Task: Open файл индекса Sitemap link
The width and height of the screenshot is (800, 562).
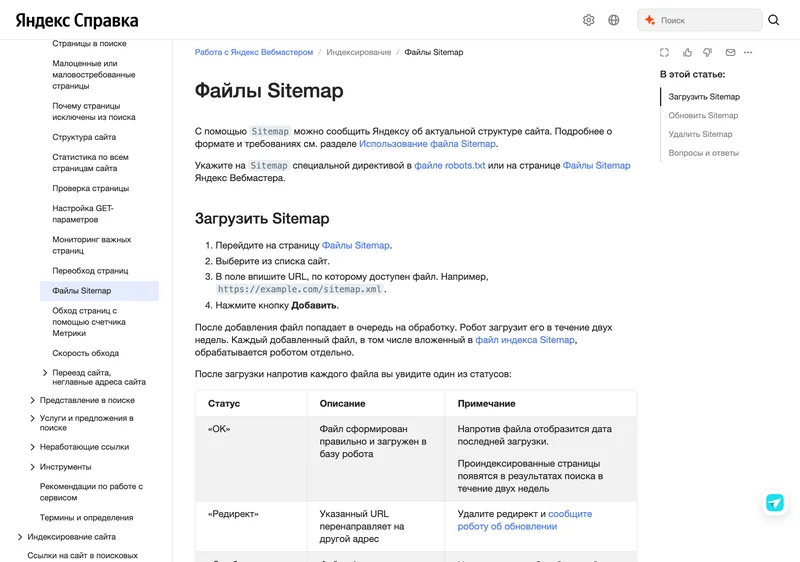Action: tap(525, 340)
